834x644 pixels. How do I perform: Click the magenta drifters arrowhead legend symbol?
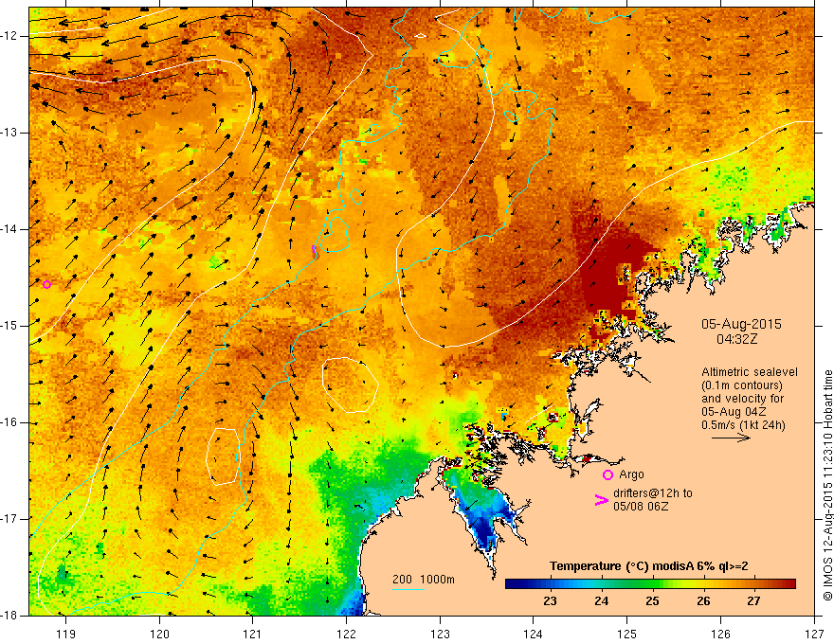[x=601, y=500]
